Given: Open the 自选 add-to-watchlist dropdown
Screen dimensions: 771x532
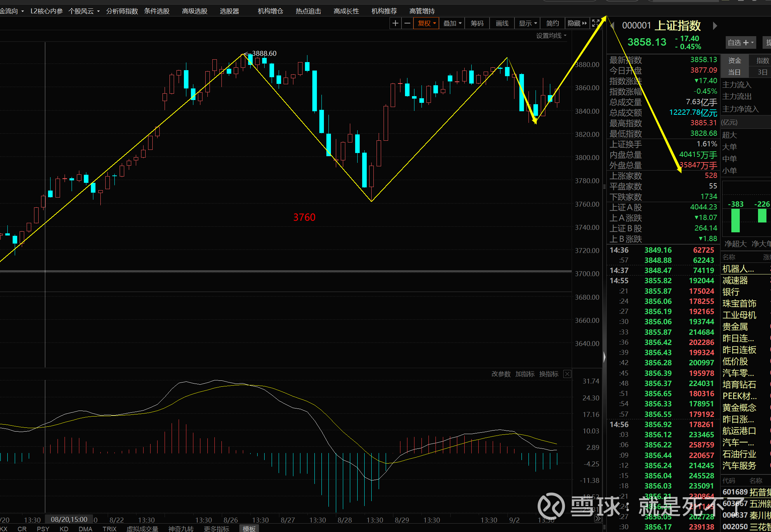Looking at the screenshot, I should (740, 42).
